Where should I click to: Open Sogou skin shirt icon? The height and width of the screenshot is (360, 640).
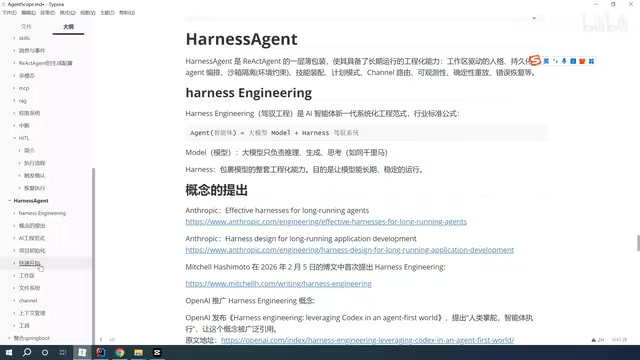point(582,61)
